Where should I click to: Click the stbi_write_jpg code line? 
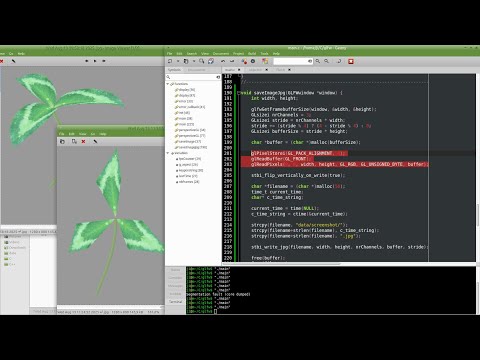pyautogui.click(x=339, y=247)
